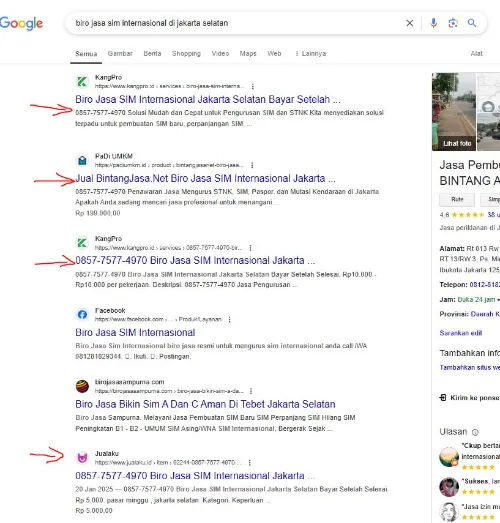The image size is (500, 523).
Task: Open the options menu beside the Jualaku URL
Action: pyautogui.click(x=249, y=463)
